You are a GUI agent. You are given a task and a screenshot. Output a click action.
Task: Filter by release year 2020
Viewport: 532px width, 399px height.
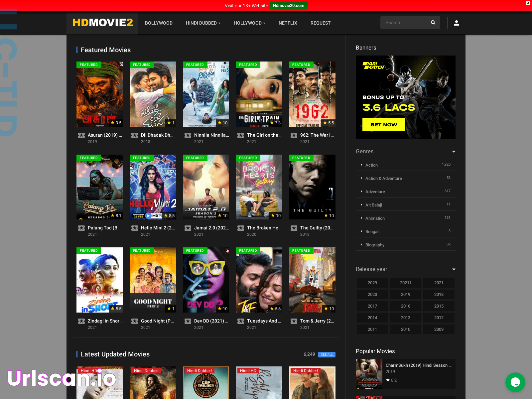pyautogui.click(x=372, y=294)
